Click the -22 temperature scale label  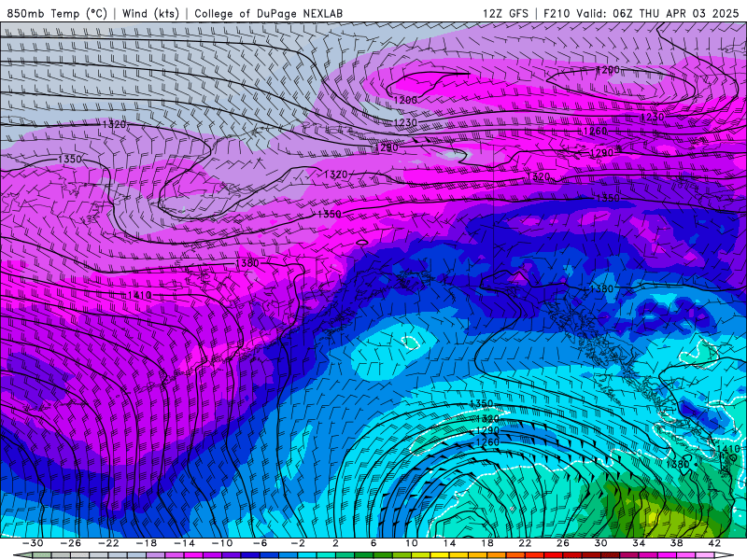tap(108, 543)
